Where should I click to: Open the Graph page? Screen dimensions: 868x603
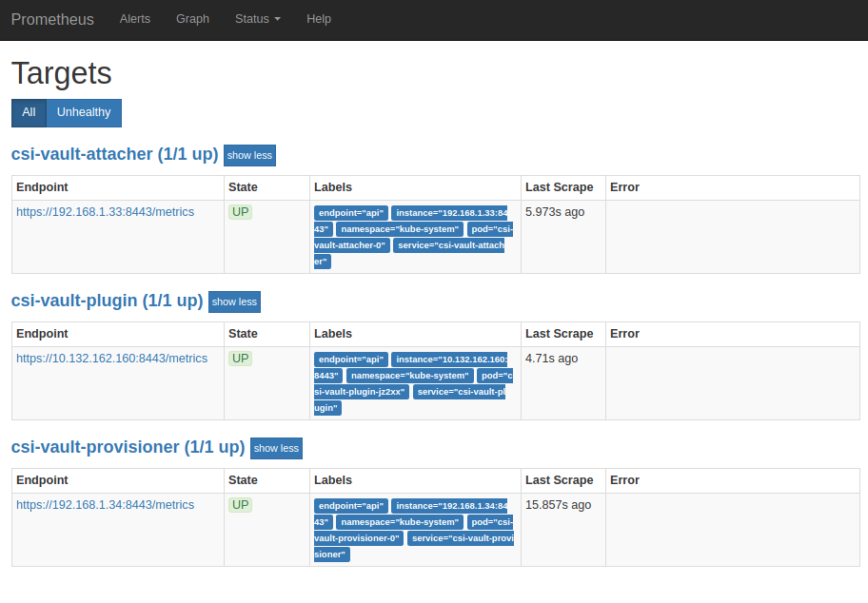click(x=192, y=19)
